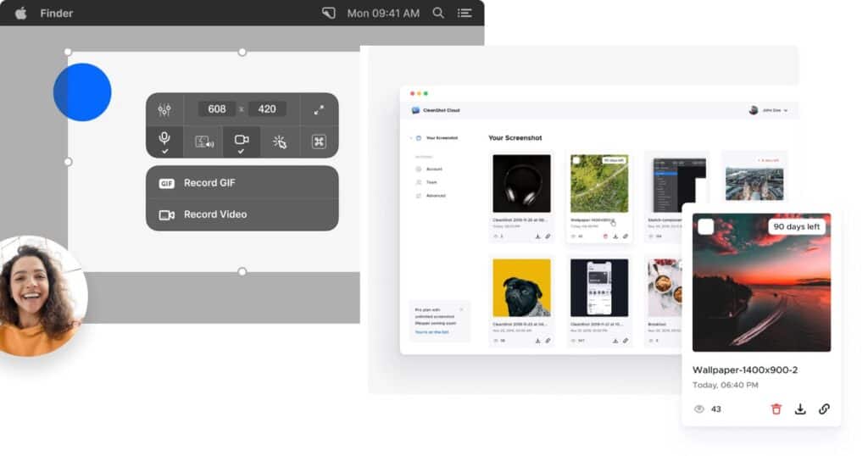Image resolution: width=868 pixels, height=456 pixels.
Task: Open the John Doe account dropdown
Action: (769, 110)
